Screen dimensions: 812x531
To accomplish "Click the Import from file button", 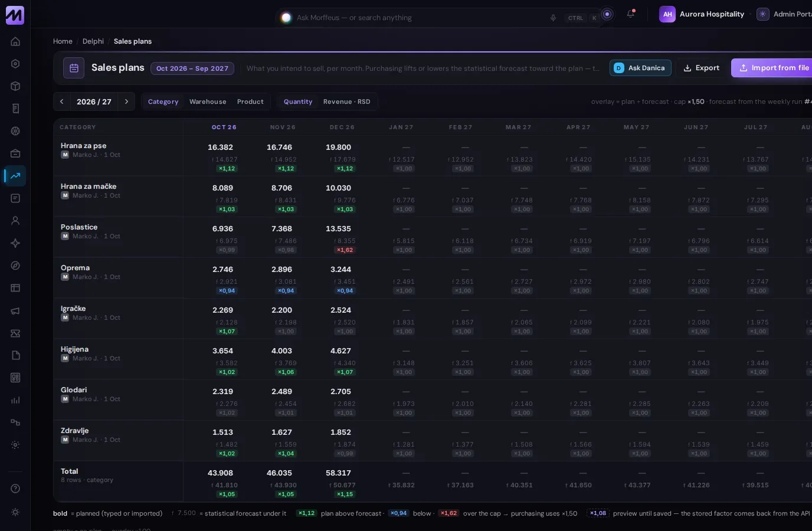I will [773, 68].
